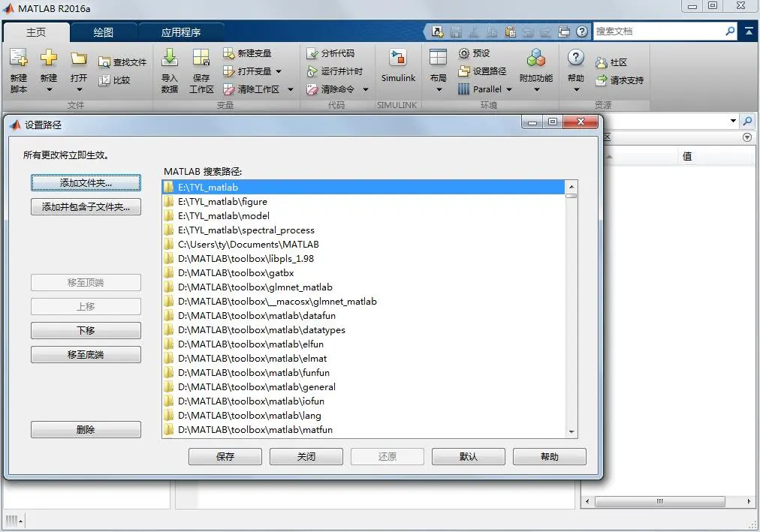
Task: Click the small help icon beside the search box
Action: (581, 32)
